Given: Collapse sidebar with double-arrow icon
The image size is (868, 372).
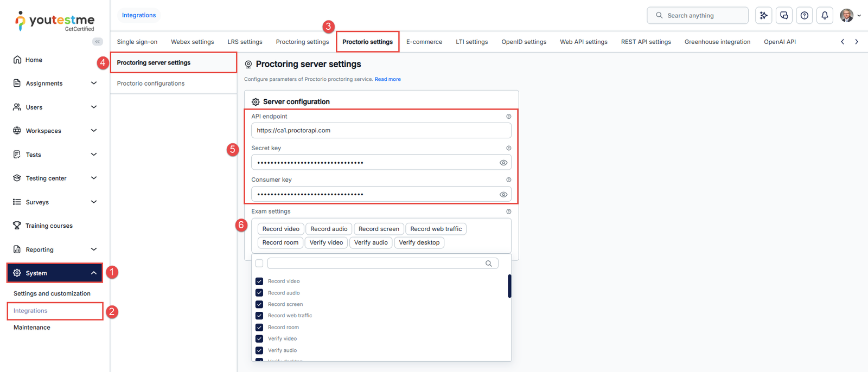Looking at the screenshot, I should pyautogui.click(x=98, y=42).
